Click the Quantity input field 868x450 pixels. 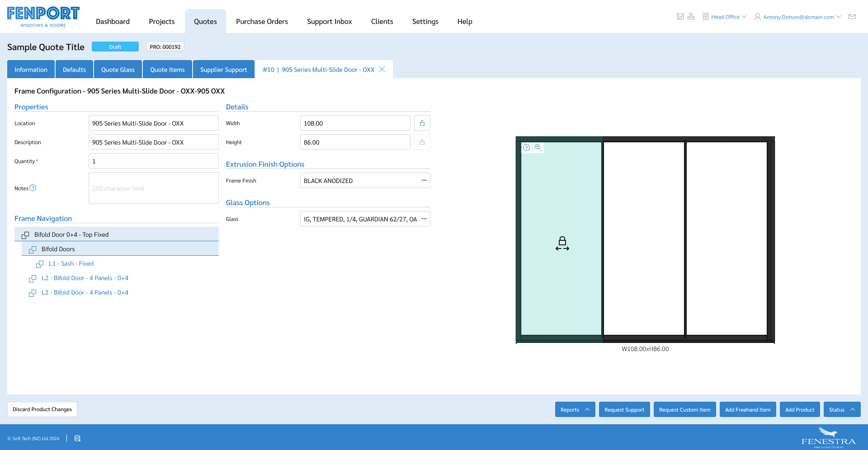click(x=154, y=161)
